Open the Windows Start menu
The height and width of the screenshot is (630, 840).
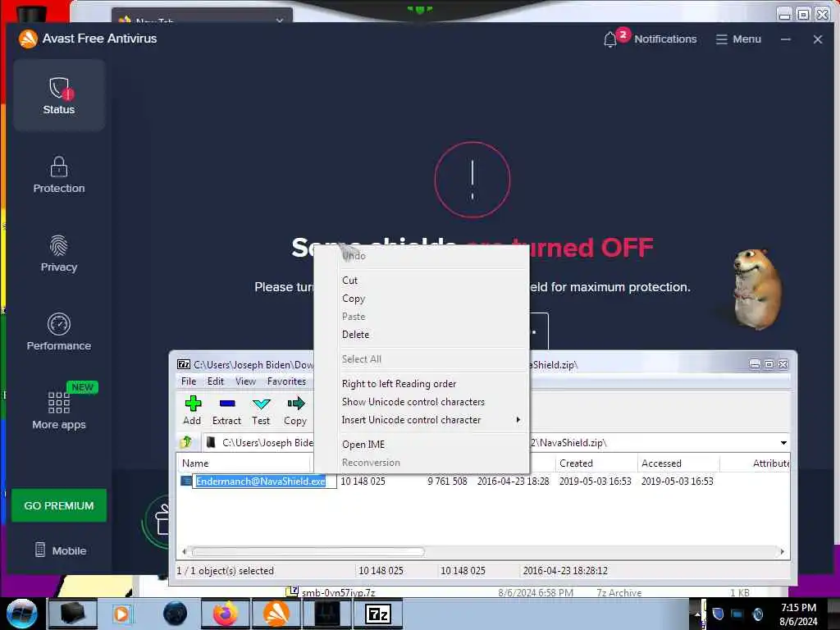22,614
